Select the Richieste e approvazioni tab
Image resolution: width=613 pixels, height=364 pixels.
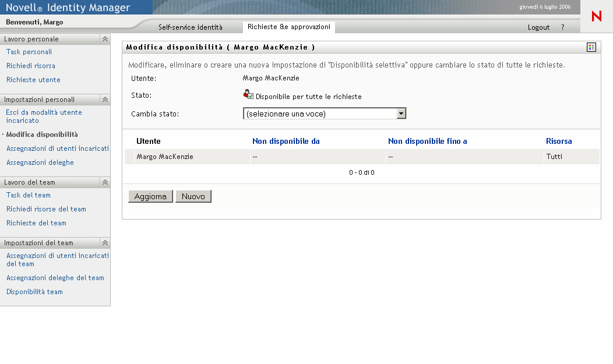(x=288, y=27)
